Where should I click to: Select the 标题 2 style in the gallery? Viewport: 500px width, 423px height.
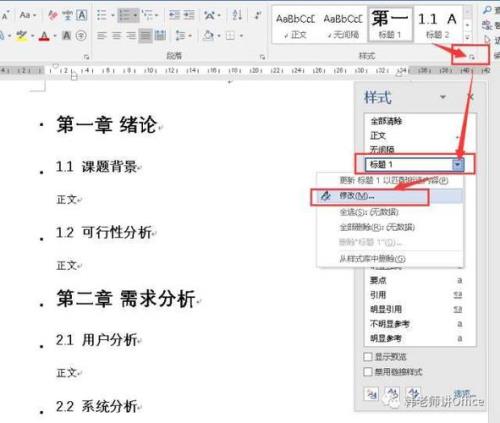tap(438, 25)
